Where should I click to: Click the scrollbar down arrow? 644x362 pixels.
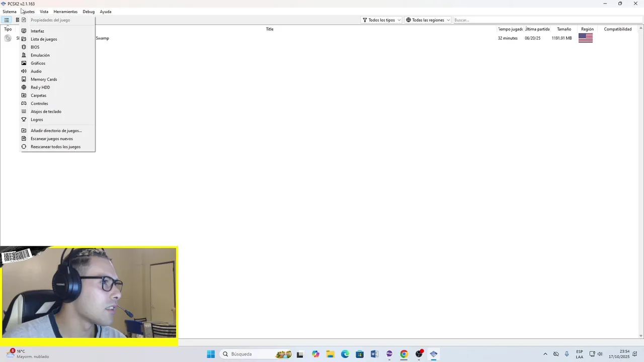640,336
